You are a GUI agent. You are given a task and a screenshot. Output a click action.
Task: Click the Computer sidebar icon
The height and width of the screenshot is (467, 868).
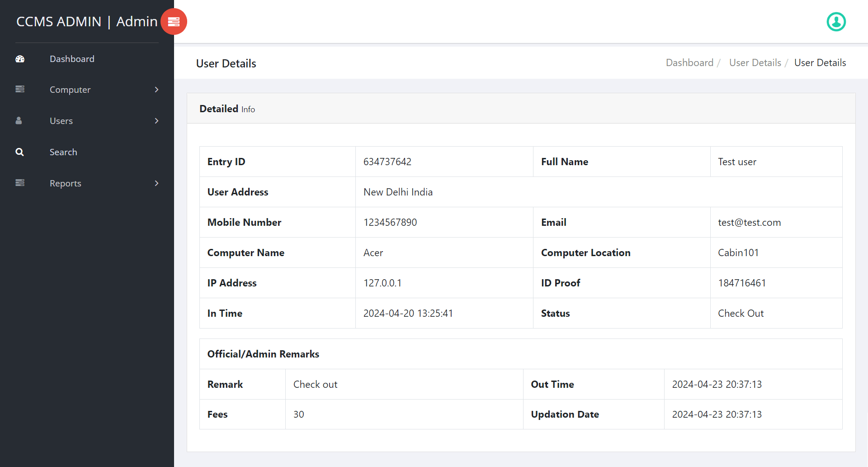coord(20,89)
